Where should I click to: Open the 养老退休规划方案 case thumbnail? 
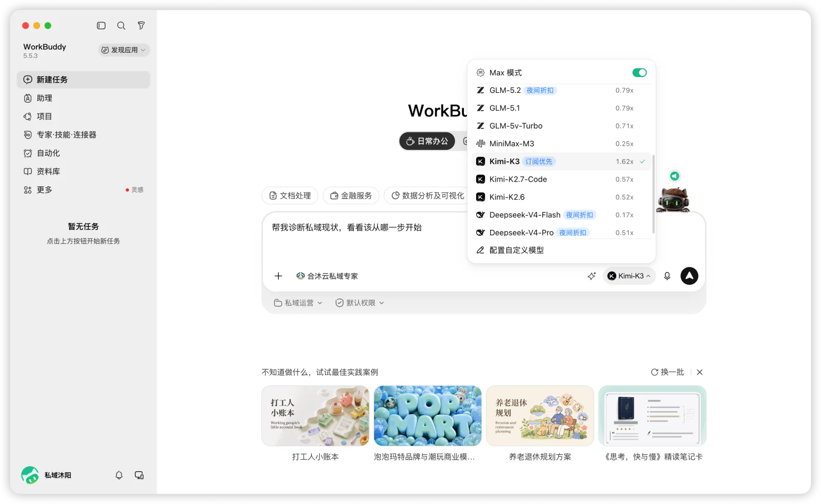click(540, 416)
